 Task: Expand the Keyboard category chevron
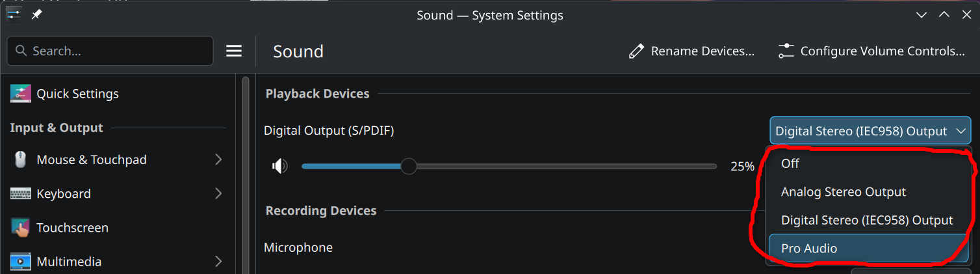point(218,193)
